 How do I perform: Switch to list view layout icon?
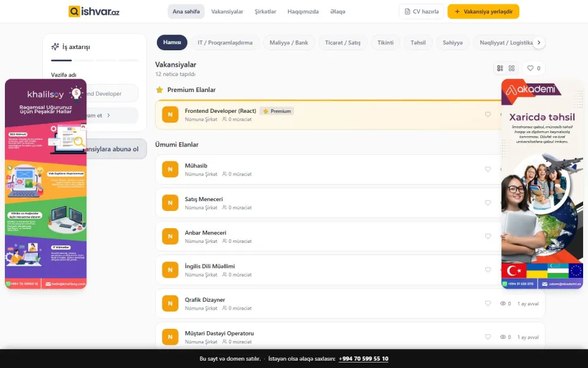click(500, 68)
